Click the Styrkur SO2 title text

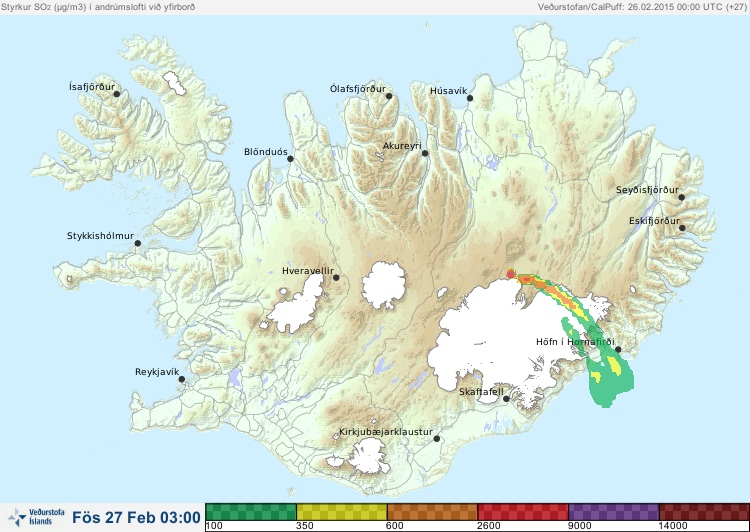tap(98, 7)
